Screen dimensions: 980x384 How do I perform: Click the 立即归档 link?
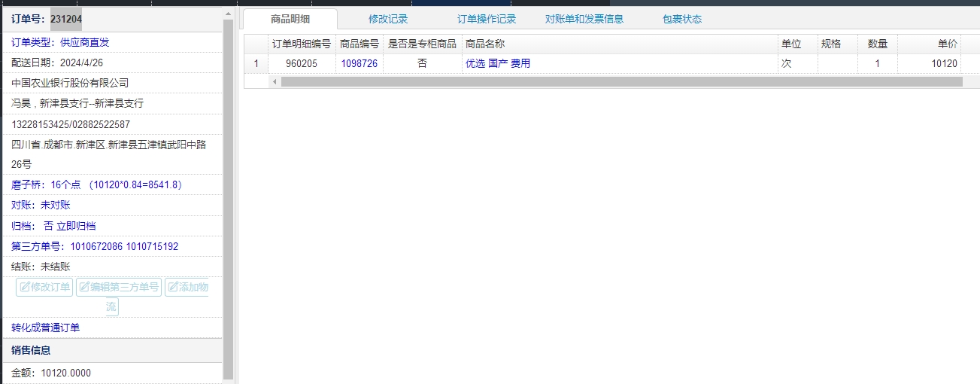coord(76,225)
